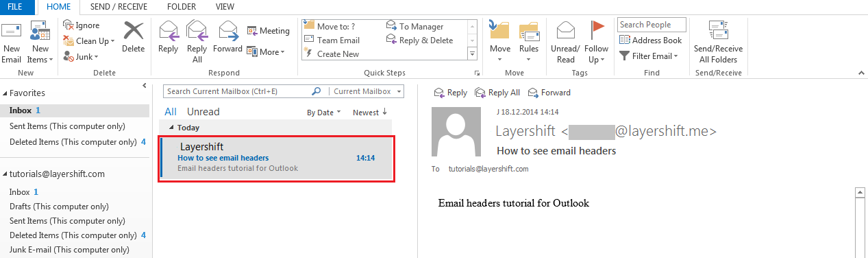The height and width of the screenshot is (258, 868).
Task: Click Ignore conversation icon
Action: click(69, 25)
